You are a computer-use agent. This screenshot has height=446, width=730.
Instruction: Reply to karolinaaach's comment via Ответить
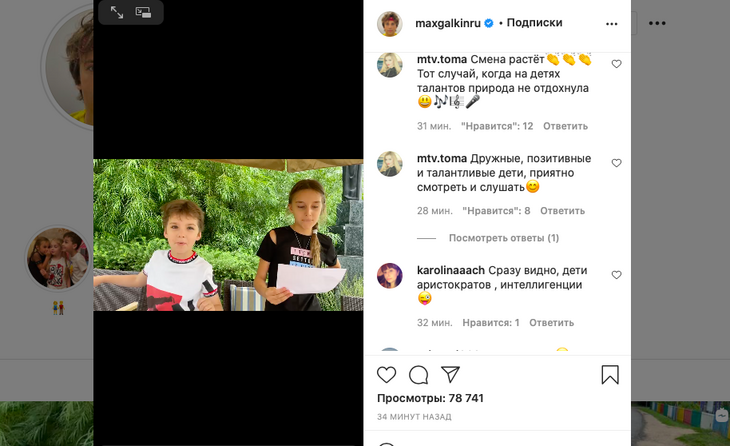click(551, 323)
